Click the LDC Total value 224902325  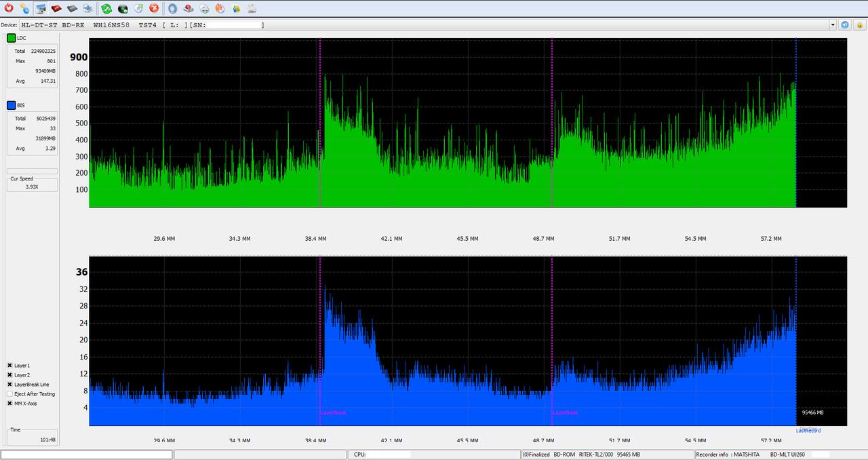click(43, 51)
